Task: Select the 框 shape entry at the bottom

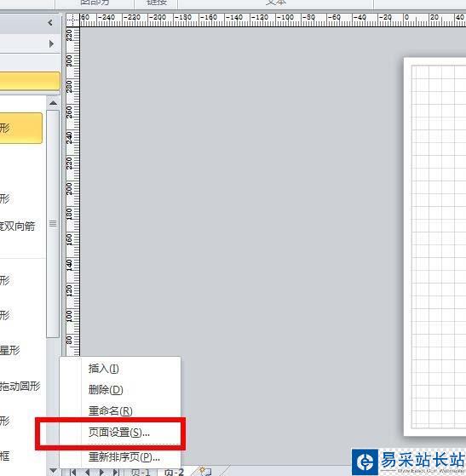Action: (x=5, y=456)
